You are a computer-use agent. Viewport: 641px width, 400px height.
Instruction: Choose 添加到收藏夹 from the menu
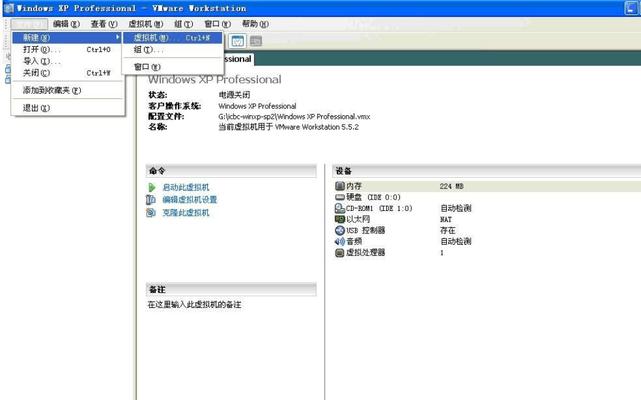pos(67,90)
